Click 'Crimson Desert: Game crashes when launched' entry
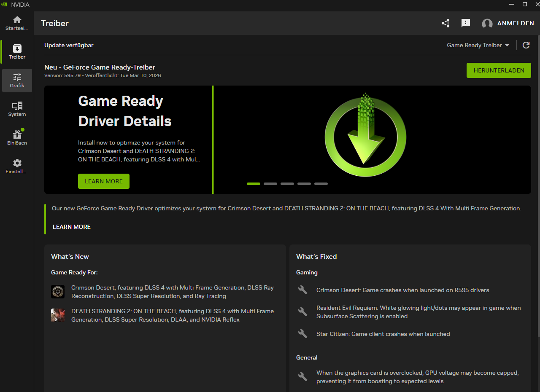540x392 pixels. (x=403, y=290)
